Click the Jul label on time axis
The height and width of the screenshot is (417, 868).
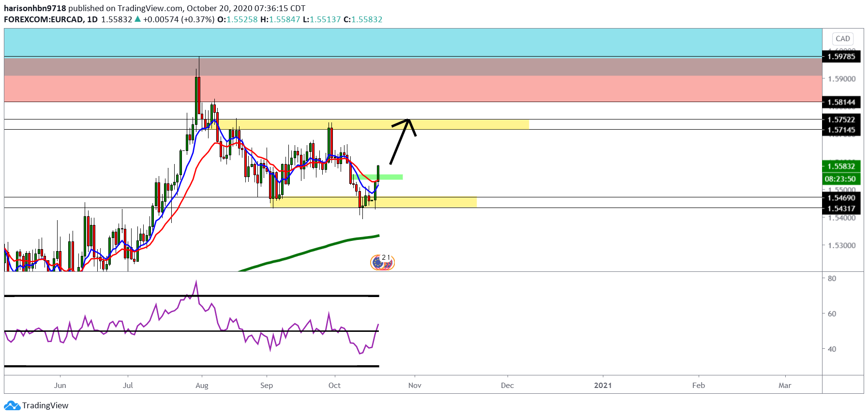(128, 386)
